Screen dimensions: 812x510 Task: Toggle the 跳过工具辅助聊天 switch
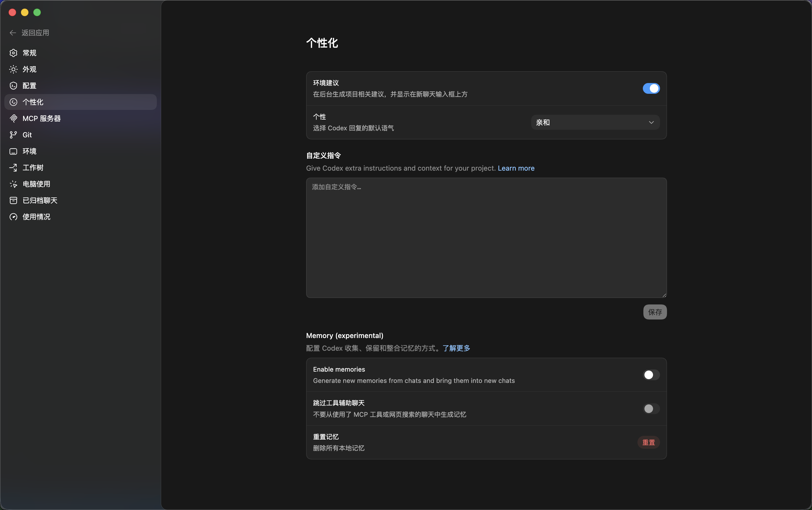point(651,408)
